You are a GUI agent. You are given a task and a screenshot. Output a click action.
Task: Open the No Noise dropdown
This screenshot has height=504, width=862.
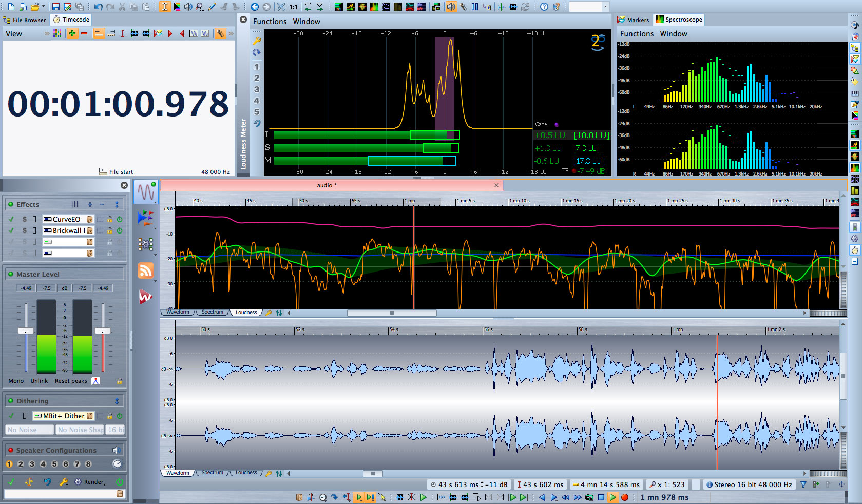tap(29, 430)
